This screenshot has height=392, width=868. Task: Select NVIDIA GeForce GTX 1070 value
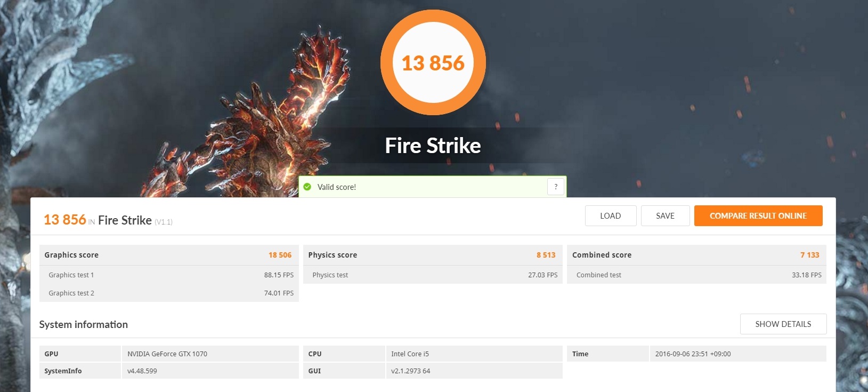click(167, 354)
